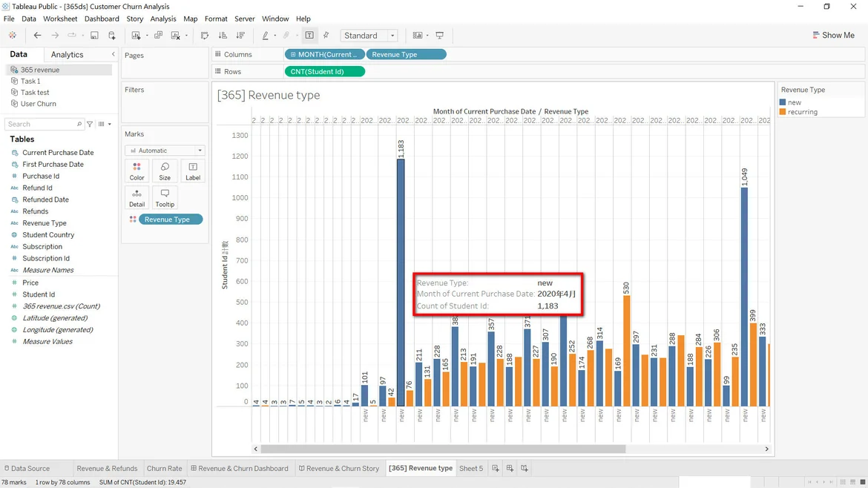Click the Revenue Type pill in Columns

pyautogui.click(x=405, y=54)
